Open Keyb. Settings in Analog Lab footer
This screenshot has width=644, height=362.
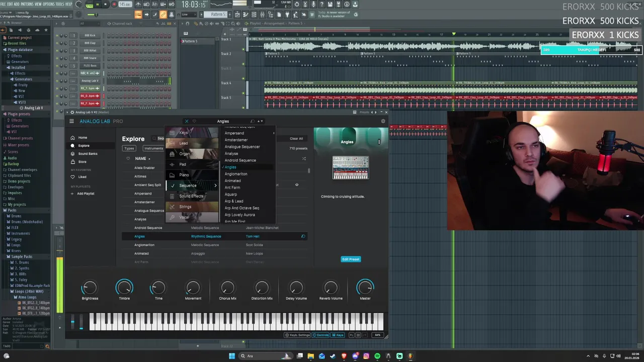(x=298, y=335)
